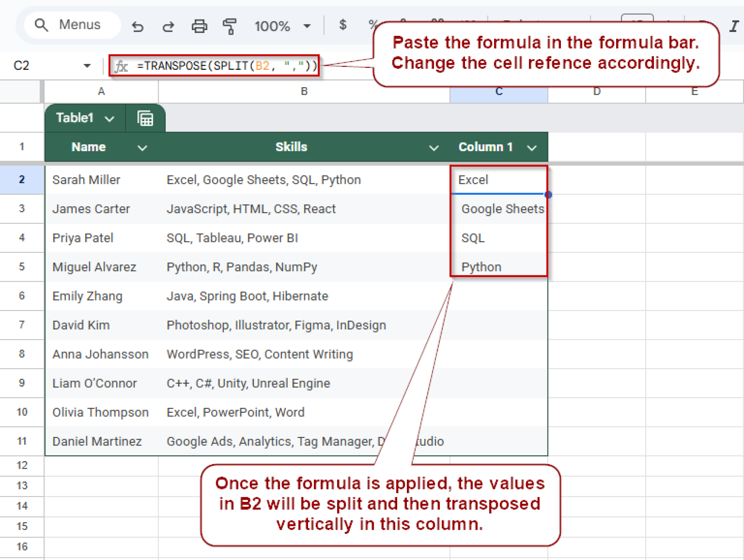Open the name box dropdown showing C2
This screenshot has width=744, height=560.
click(87, 65)
